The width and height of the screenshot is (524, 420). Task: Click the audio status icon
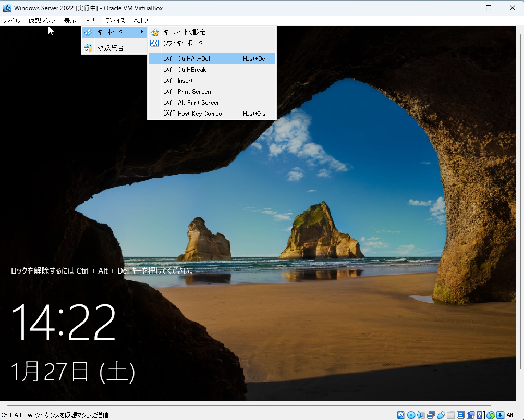pyautogui.click(x=420, y=415)
